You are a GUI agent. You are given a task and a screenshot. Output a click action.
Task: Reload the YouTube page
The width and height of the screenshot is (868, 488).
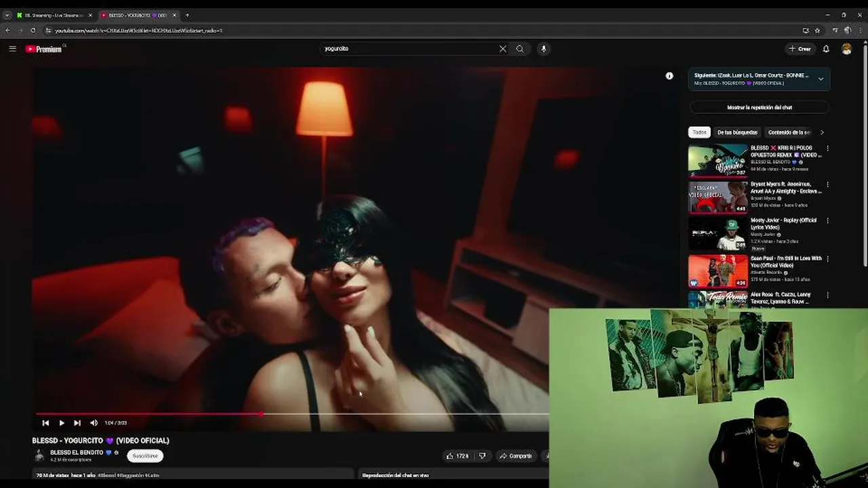pyautogui.click(x=33, y=30)
